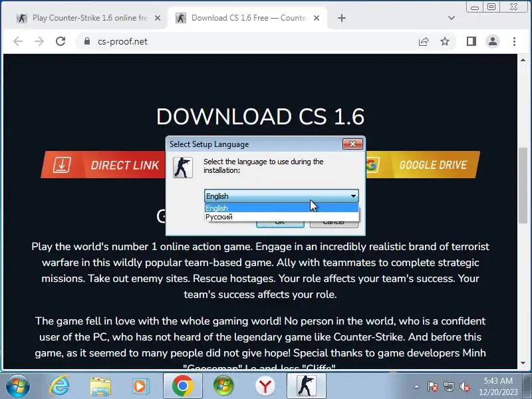Viewport: 532px width, 399px height.
Task: Click the page scrollbar up arrow
Action: pos(523,60)
